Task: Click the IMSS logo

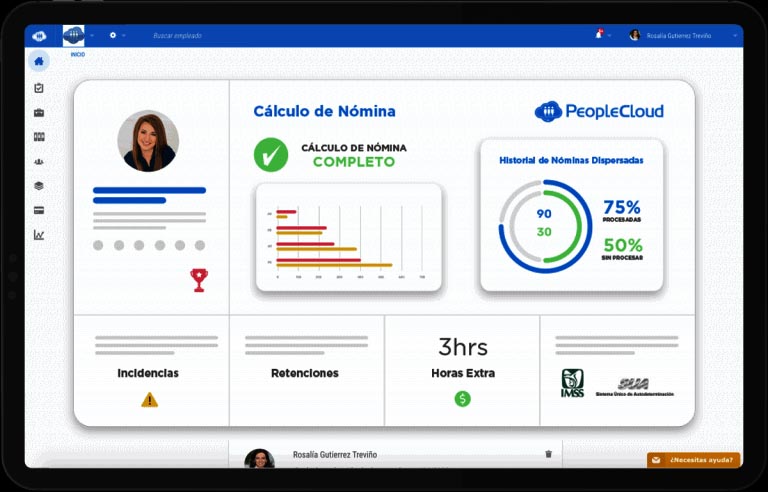Action: coord(573,383)
